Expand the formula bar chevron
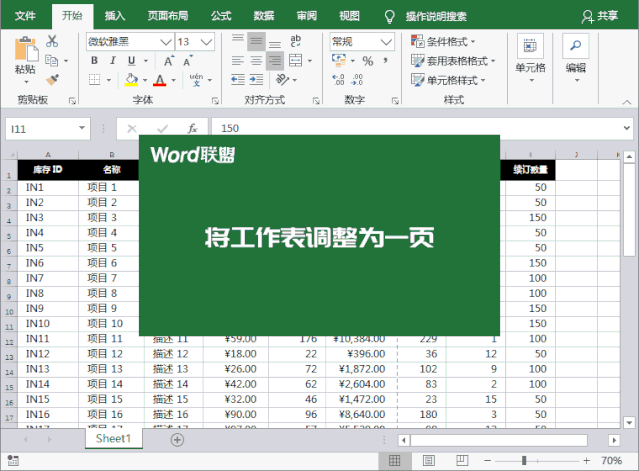639x471 pixels. [x=627, y=128]
